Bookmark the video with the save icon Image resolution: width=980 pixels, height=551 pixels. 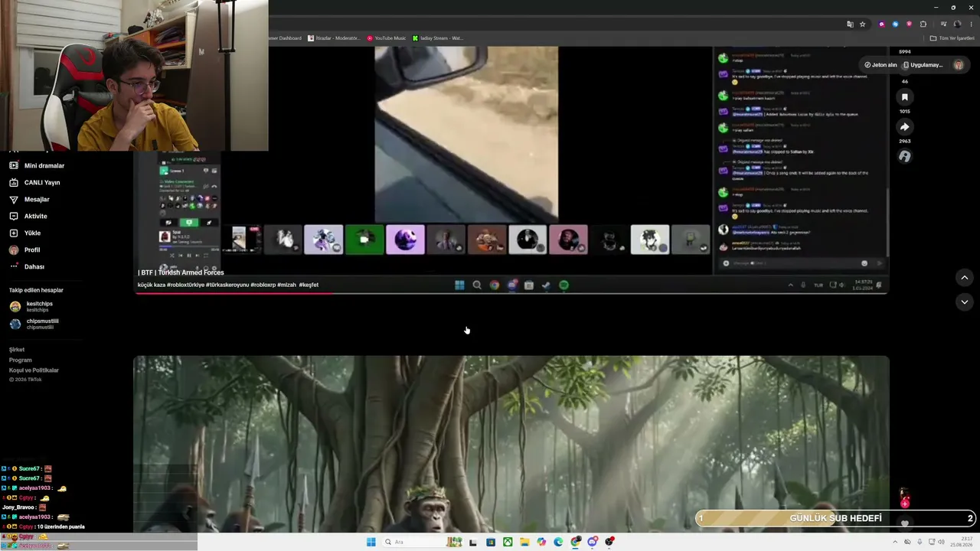(904, 97)
